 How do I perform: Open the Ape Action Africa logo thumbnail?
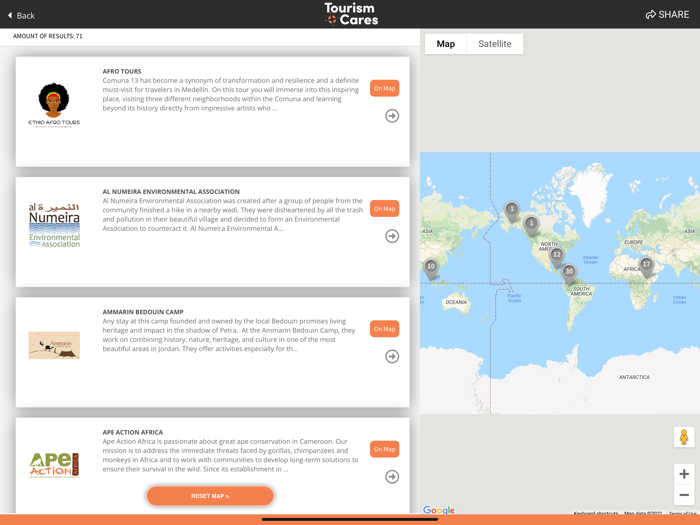54,465
